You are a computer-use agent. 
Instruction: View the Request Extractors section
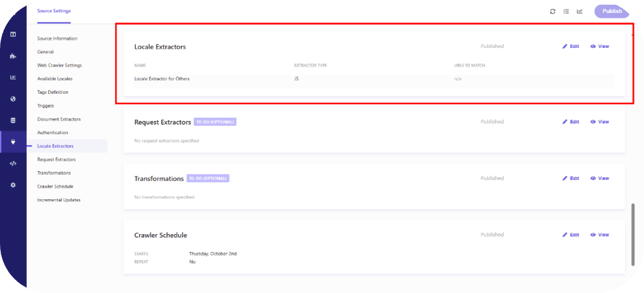[x=599, y=122]
